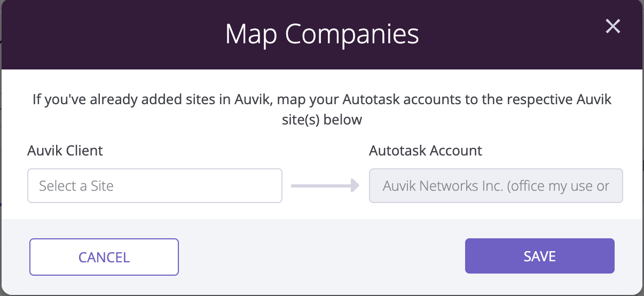Viewport: 644px width, 296px height.
Task: Choose an Auvik Client site from the dropdown
Action: point(155,186)
